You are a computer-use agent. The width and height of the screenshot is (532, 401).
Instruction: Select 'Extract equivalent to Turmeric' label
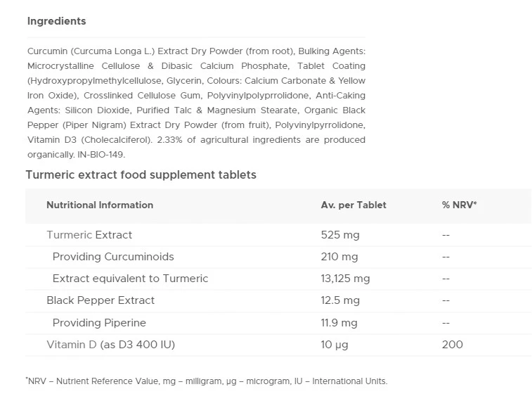point(130,279)
